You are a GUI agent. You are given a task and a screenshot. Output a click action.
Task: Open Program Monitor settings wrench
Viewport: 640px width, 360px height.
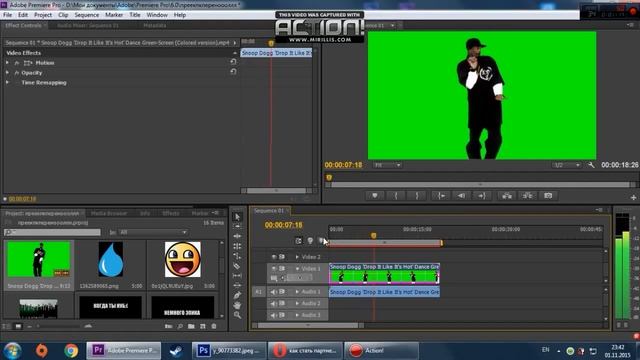[591, 165]
